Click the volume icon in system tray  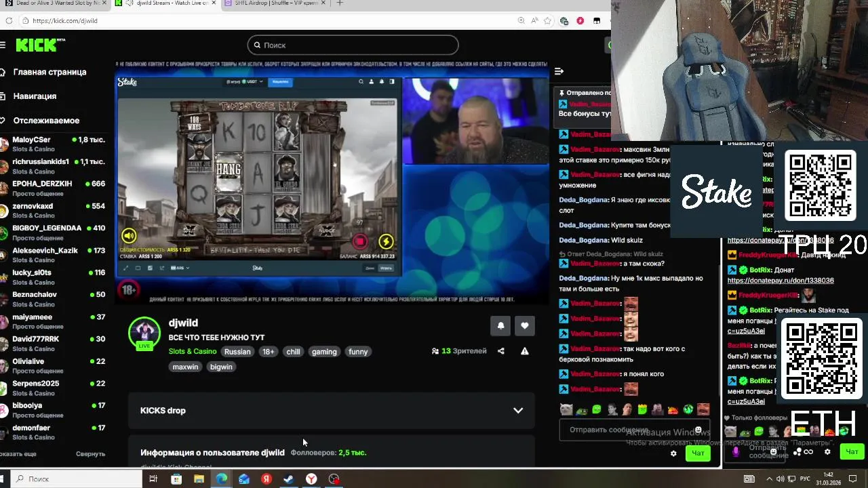pos(781,479)
